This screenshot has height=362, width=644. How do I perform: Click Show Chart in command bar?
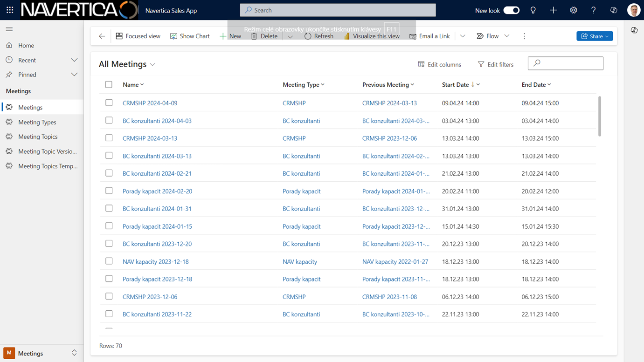click(190, 36)
